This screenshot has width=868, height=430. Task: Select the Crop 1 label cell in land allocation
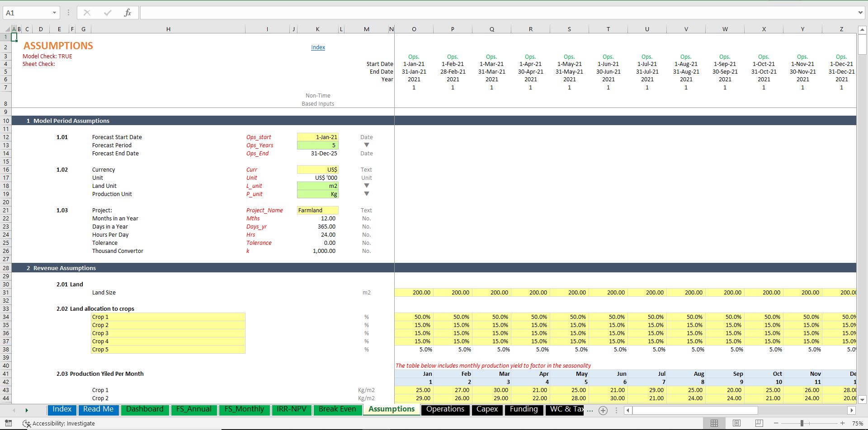[x=168, y=317]
